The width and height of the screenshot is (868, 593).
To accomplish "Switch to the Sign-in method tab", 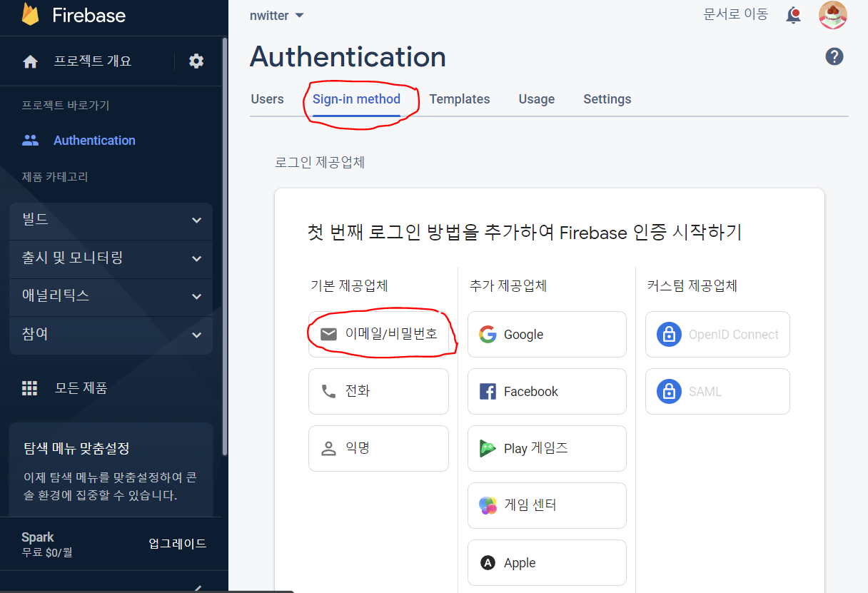I will (356, 99).
